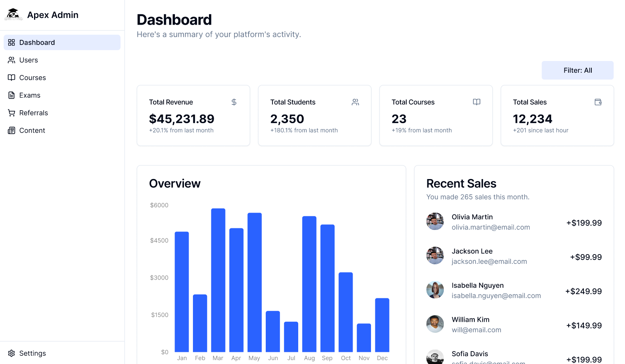Go to the Courses section
This screenshot has width=625, height=364.
tap(62, 78)
